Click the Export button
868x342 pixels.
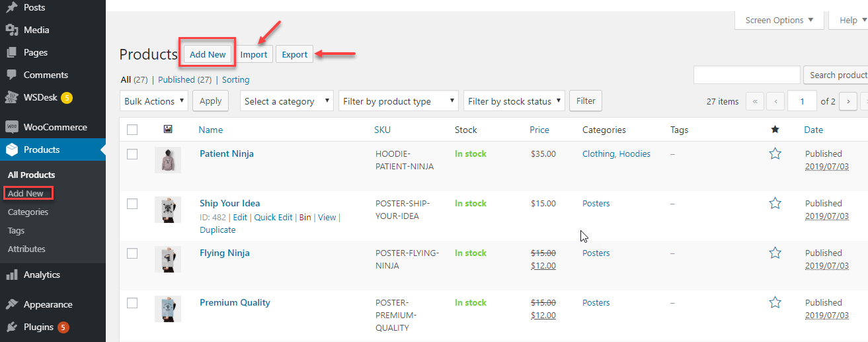click(x=295, y=54)
